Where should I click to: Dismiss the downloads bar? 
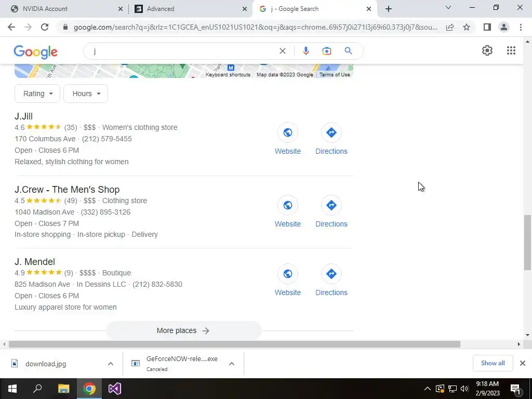tap(523, 363)
